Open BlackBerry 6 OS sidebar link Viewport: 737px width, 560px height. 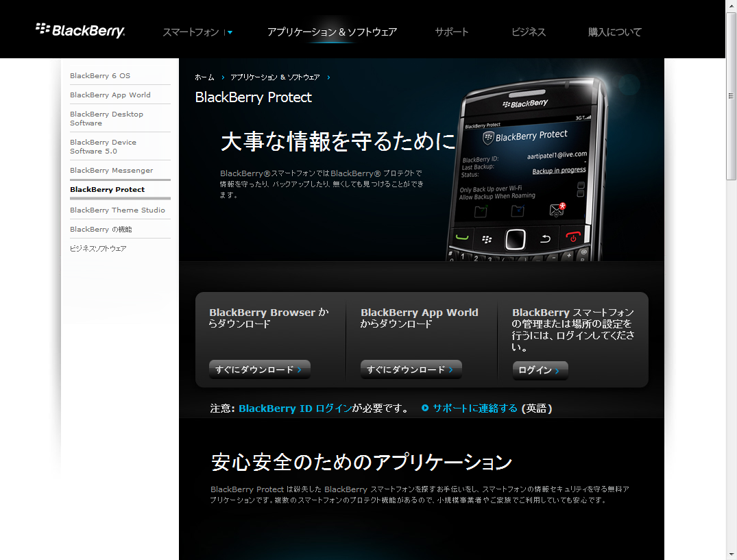pyautogui.click(x=100, y=75)
